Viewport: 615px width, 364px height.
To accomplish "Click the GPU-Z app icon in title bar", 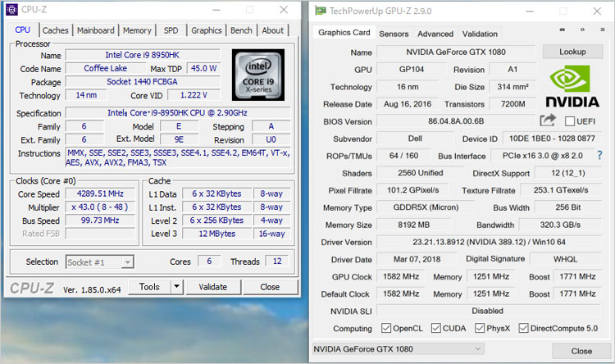I will 321,11.
